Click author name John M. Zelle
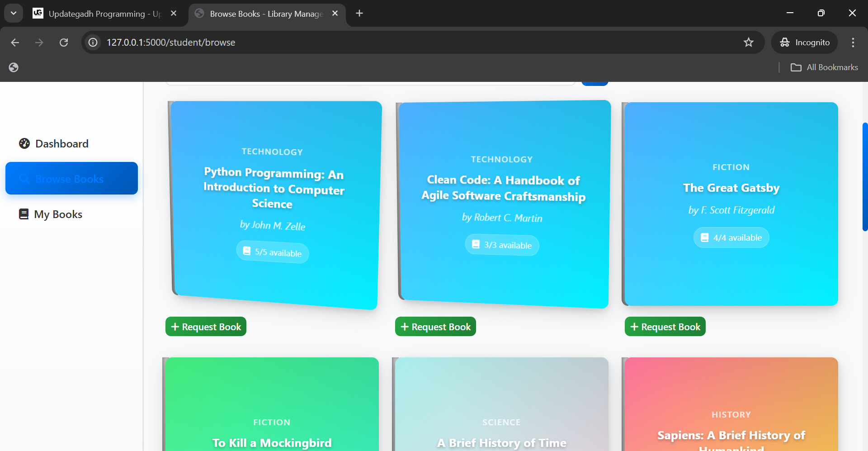This screenshot has width=868, height=451. (x=273, y=225)
